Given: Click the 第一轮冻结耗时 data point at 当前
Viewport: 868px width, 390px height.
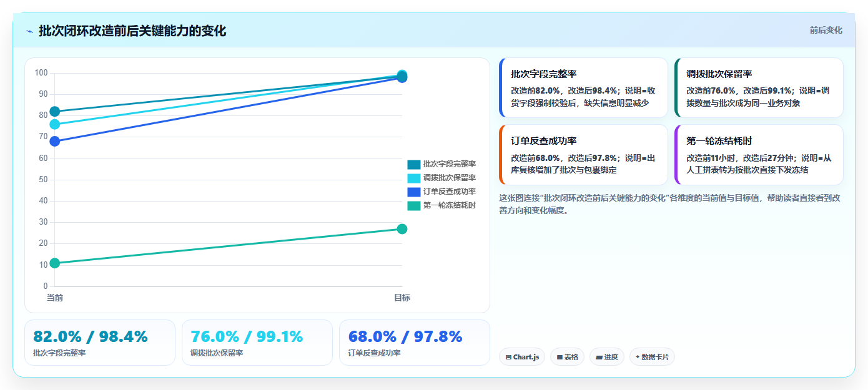Looking at the screenshot, I should 55,263.
